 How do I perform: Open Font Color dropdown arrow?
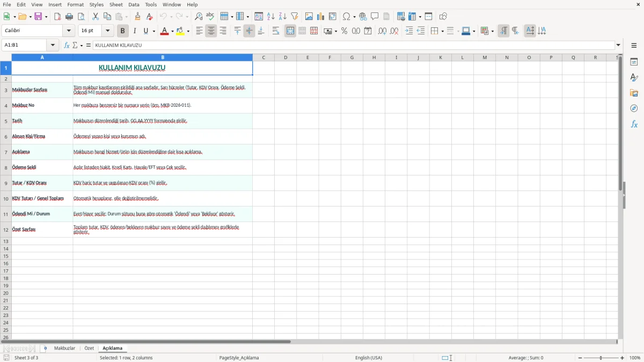pyautogui.click(x=172, y=31)
